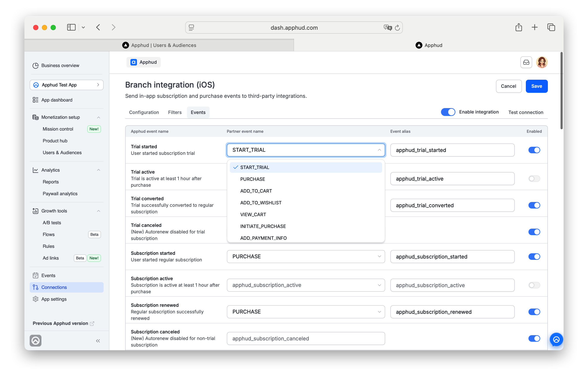
Task: Choose ADD_TO_WISHLIST from the dropdown list
Action: coord(306,202)
